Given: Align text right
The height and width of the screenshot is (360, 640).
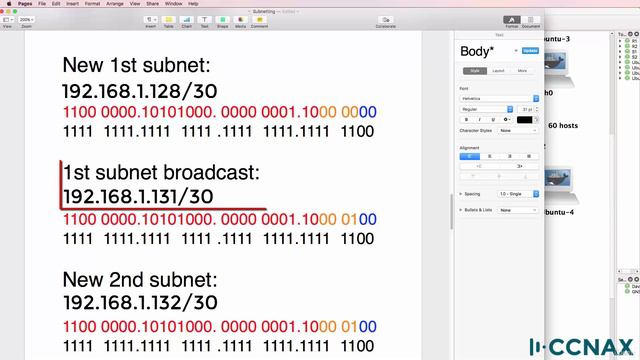Looking at the screenshot, I should click(x=509, y=156).
